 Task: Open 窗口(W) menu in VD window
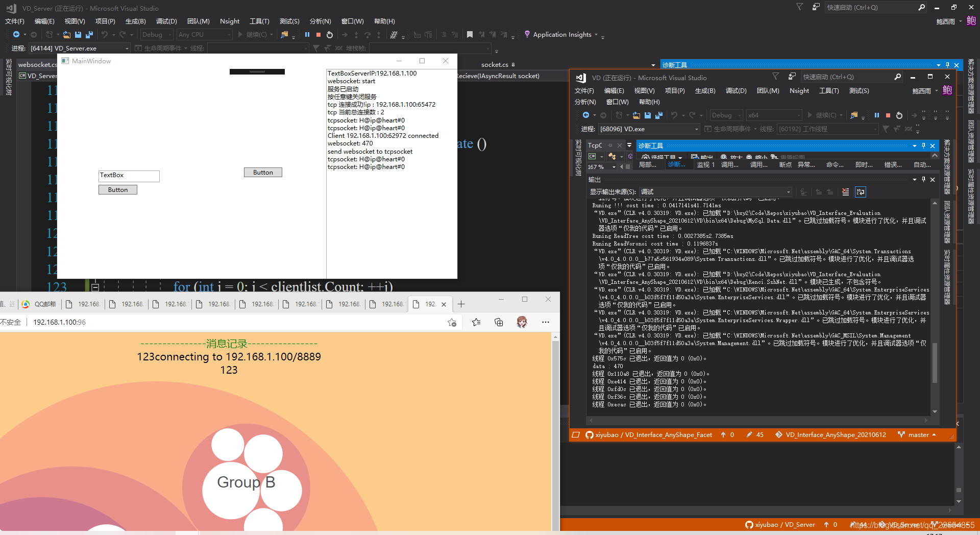point(617,102)
